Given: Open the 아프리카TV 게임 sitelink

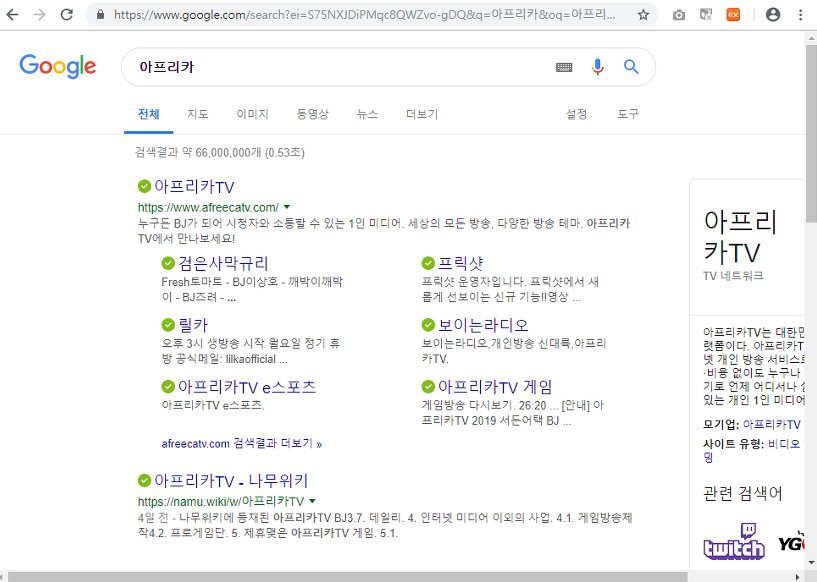Looking at the screenshot, I should point(495,387).
